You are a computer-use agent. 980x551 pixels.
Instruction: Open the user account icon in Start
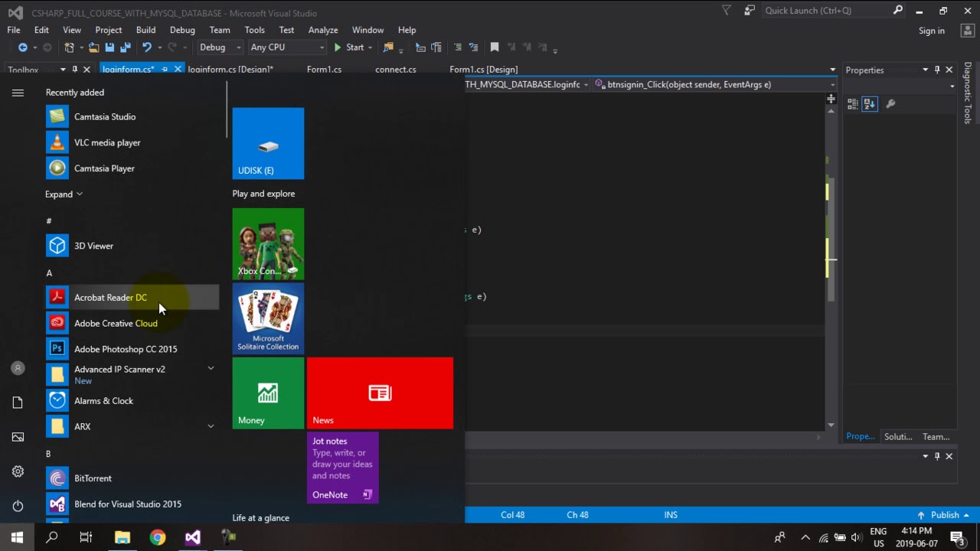click(18, 368)
